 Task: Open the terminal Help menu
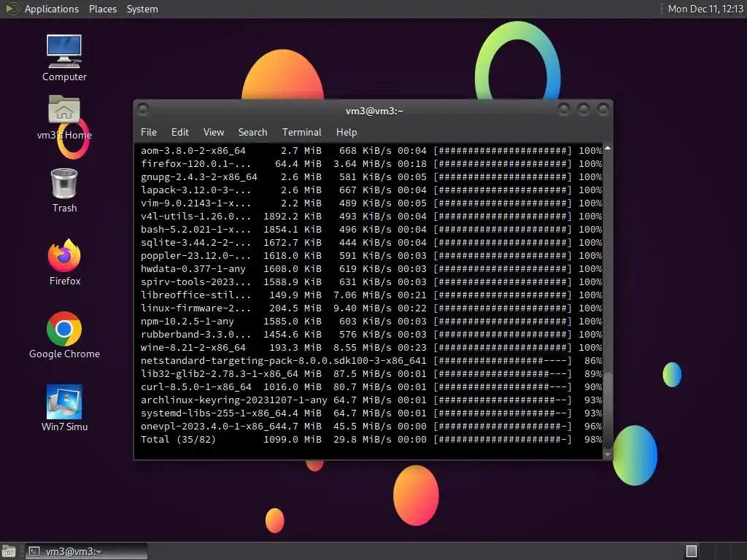[x=347, y=132]
